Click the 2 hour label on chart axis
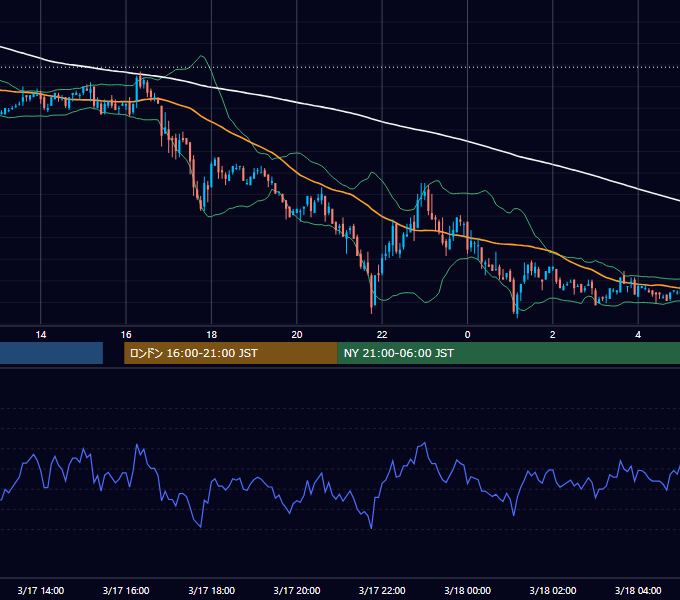680x600 pixels. (x=552, y=335)
